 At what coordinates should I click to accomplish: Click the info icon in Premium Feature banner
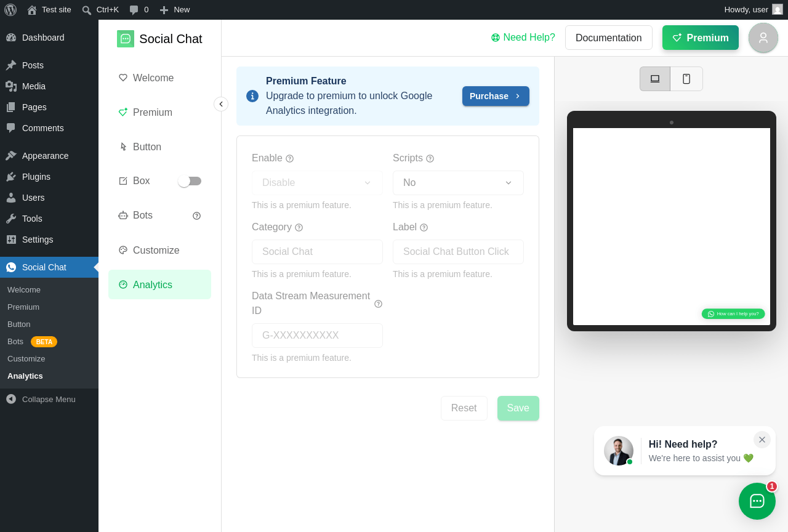point(252,96)
